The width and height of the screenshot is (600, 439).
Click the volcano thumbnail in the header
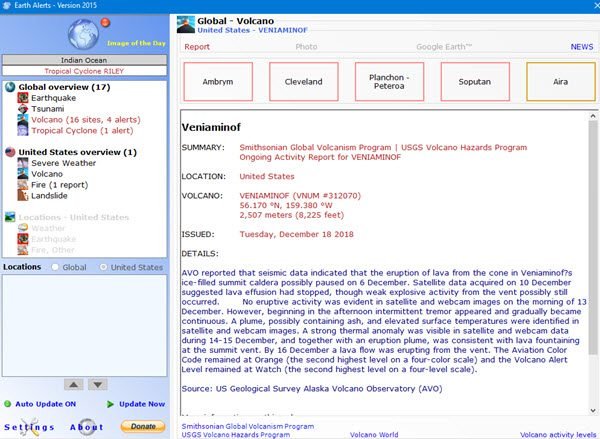coord(186,25)
